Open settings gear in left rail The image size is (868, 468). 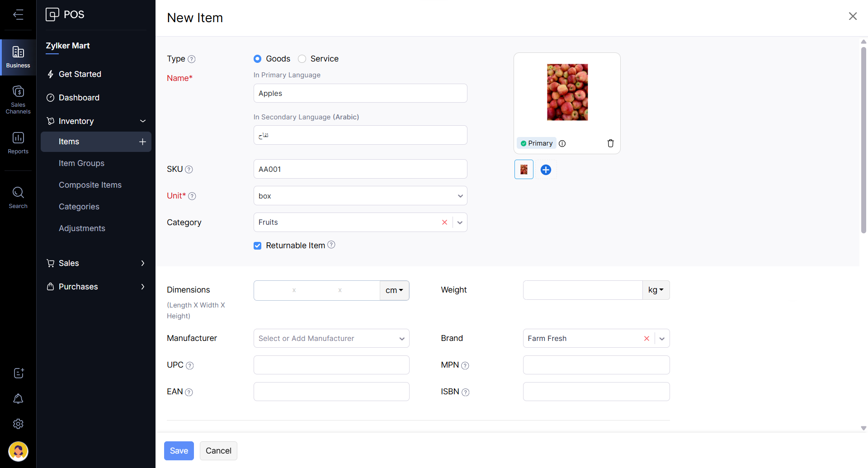(x=18, y=424)
